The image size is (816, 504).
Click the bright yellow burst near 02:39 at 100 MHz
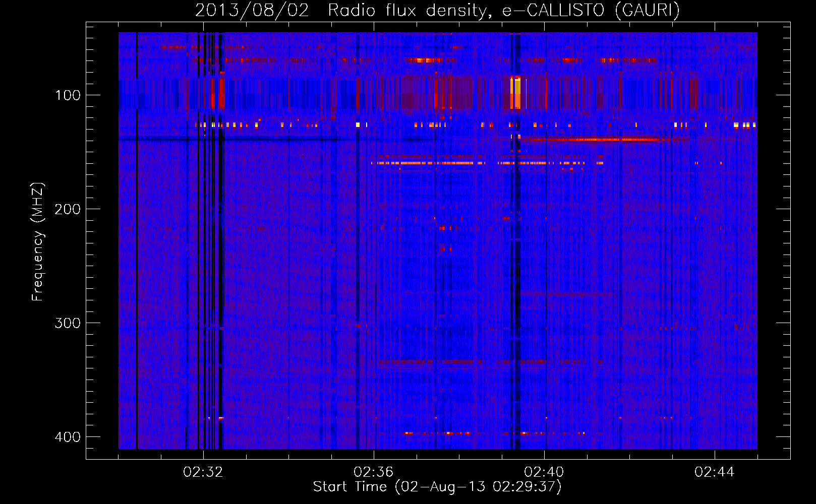[x=515, y=93]
